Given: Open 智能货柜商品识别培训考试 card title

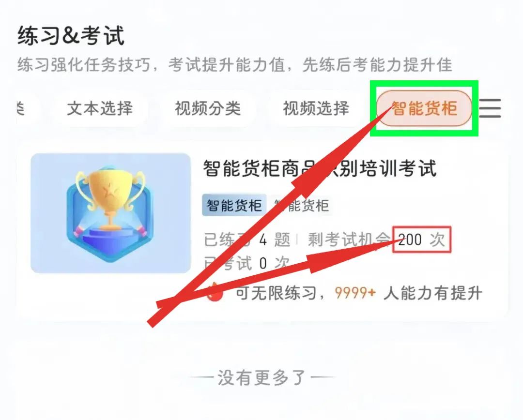Looking at the screenshot, I should 320,168.
